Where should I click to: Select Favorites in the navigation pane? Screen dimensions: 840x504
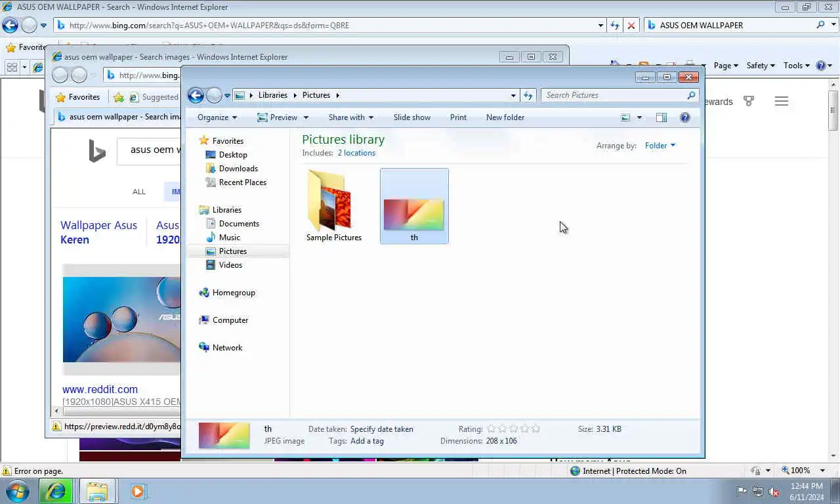(x=228, y=141)
